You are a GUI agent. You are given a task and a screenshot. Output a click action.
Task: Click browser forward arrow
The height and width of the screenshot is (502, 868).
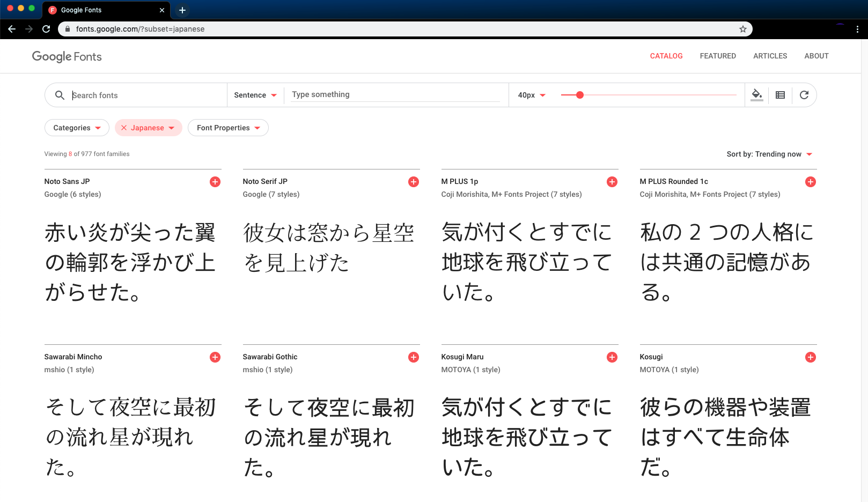pos(29,29)
